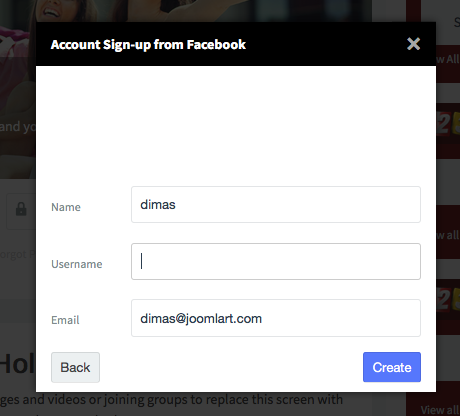The height and width of the screenshot is (416, 460).
Task: Focus the Name field containing dimas
Action: click(276, 204)
